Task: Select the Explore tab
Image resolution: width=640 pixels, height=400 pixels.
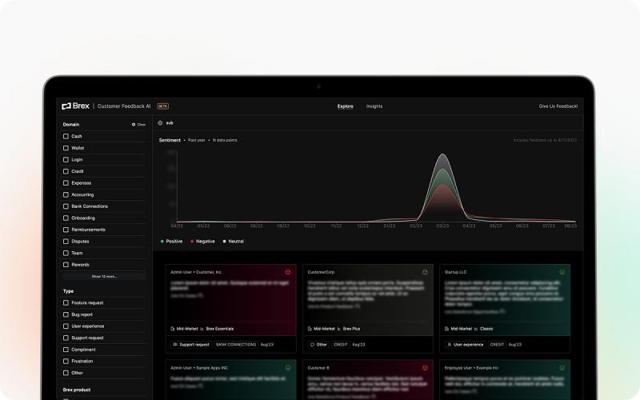Action: click(x=345, y=105)
